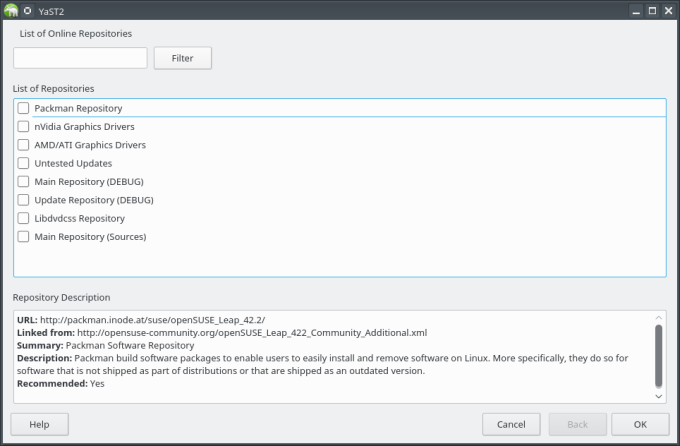Select the Main Repository (Sources) row
The image size is (680, 446).
tap(90, 237)
